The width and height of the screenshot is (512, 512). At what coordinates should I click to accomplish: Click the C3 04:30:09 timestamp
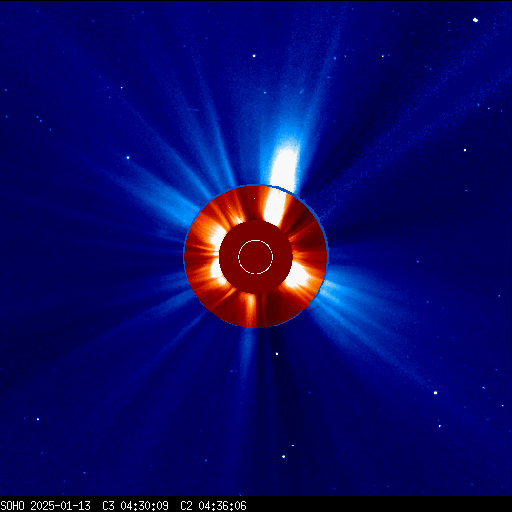coord(135,506)
